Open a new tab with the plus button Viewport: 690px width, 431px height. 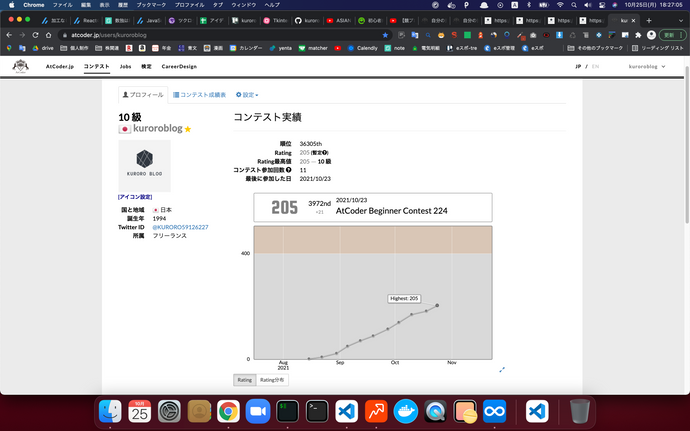point(649,20)
